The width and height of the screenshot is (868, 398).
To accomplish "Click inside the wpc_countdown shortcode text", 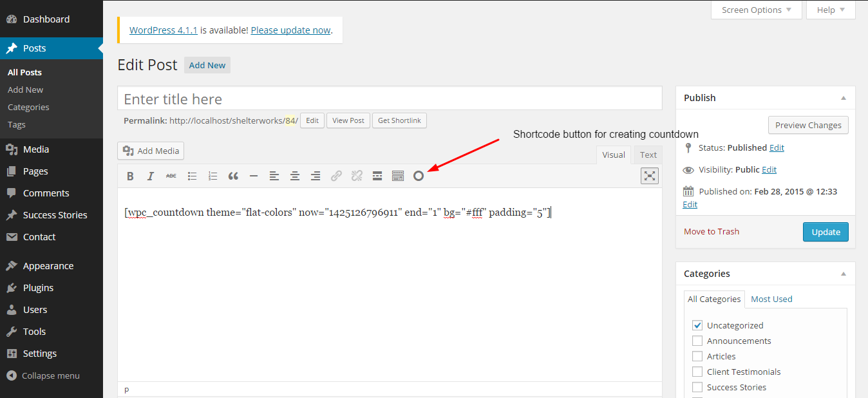I will click(337, 213).
